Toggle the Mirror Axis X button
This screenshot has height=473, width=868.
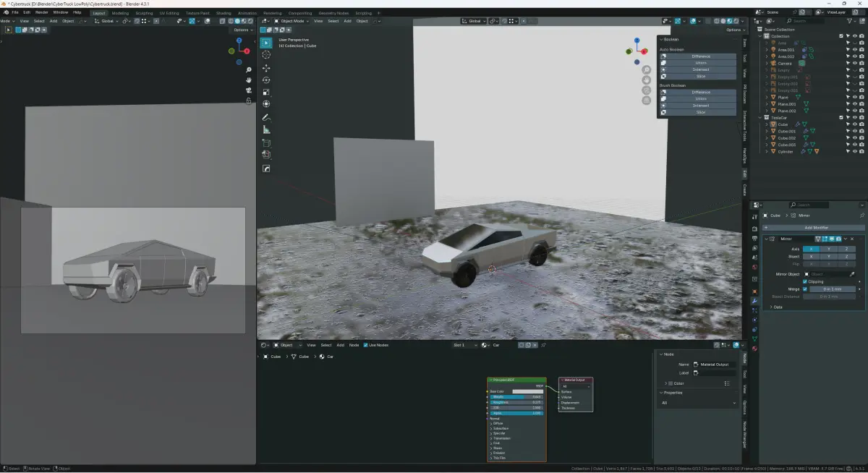pyautogui.click(x=811, y=249)
